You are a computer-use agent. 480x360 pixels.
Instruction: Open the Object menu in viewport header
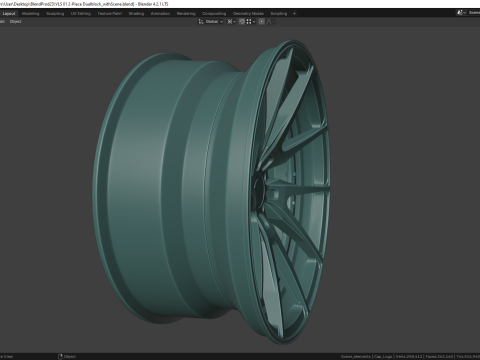pos(15,22)
